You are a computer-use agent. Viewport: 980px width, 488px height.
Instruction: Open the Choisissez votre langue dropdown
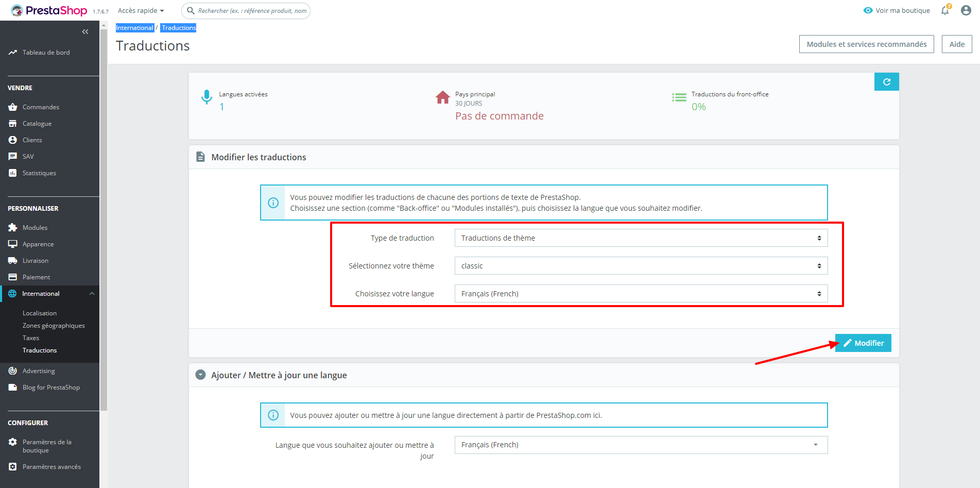pos(641,294)
